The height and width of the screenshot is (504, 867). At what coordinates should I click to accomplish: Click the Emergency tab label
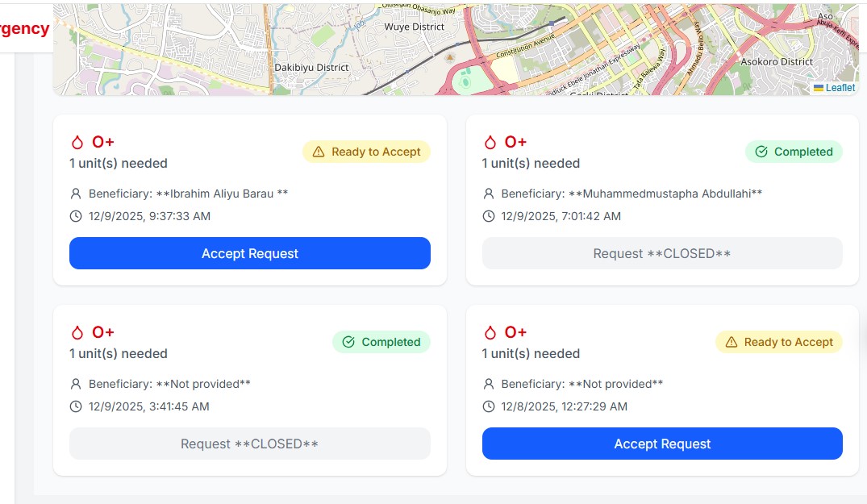tap(24, 29)
